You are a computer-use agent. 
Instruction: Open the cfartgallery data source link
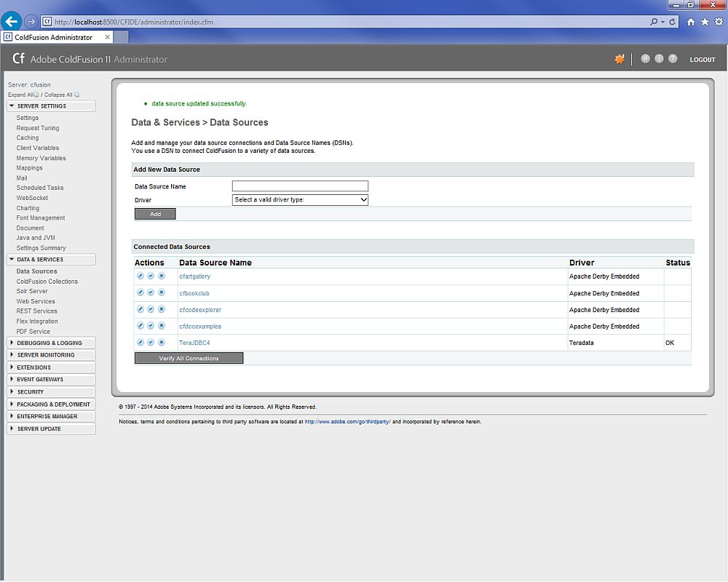point(194,276)
